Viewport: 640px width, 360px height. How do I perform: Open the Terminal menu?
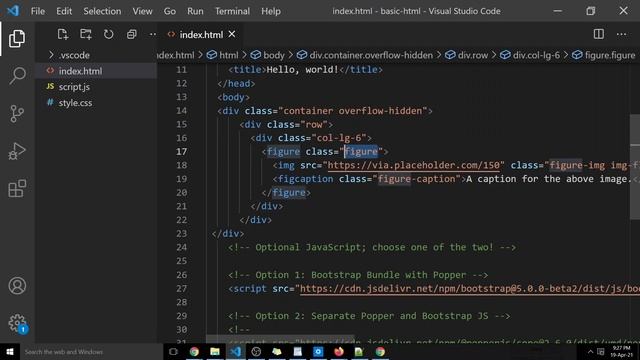(232, 11)
